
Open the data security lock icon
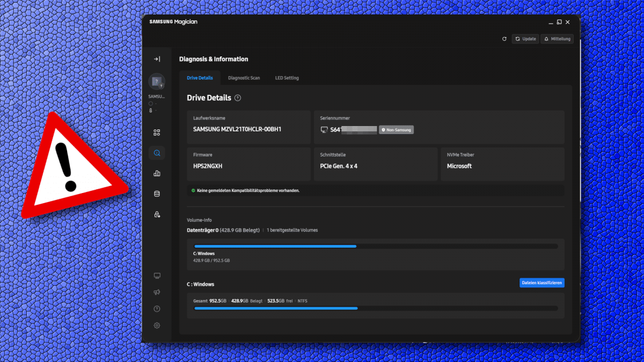(x=157, y=215)
